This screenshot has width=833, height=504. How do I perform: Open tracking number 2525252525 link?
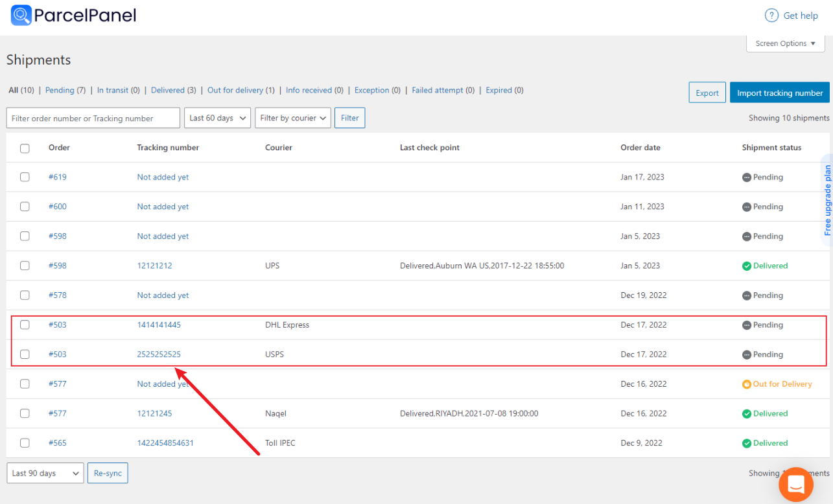(159, 354)
